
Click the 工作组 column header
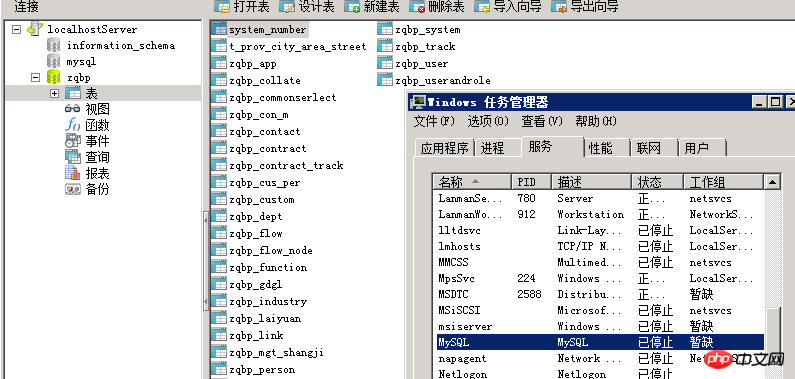(723, 181)
